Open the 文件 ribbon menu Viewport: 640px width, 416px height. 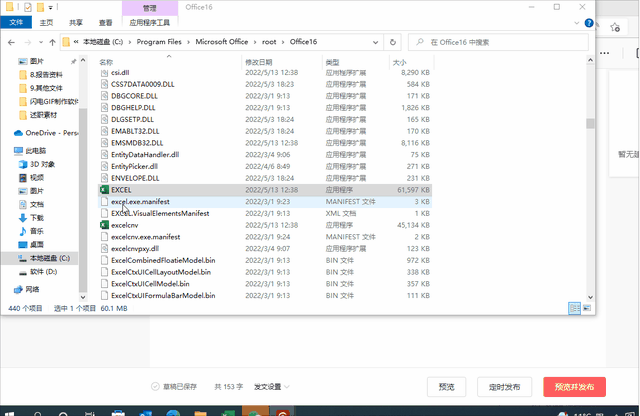[16, 22]
